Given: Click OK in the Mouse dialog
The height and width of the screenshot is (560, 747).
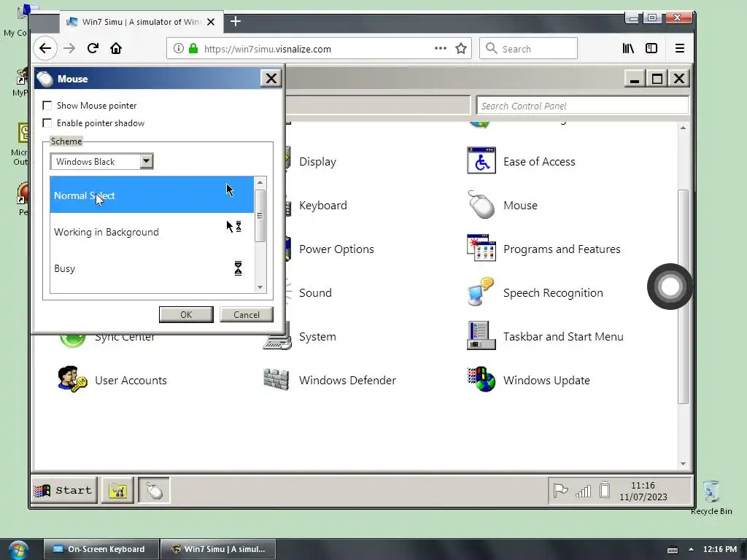Looking at the screenshot, I should (186, 314).
